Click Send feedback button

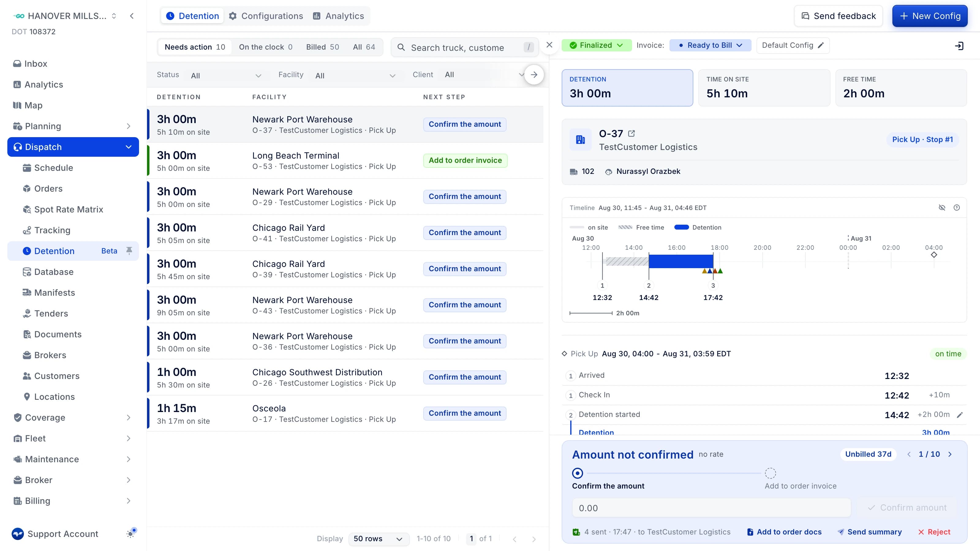click(x=839, y=16)
